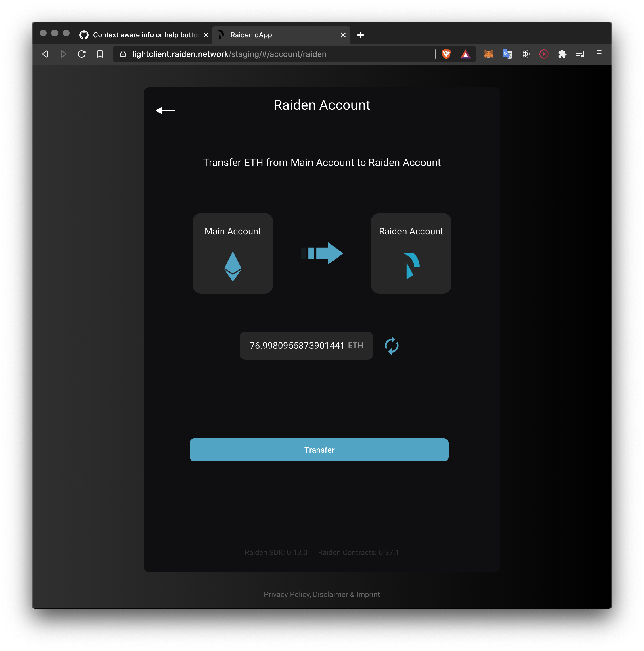The width and height of the screenshot is (644, 651).
Task: Open a new browser tab
Action: (x=361, y=35)
